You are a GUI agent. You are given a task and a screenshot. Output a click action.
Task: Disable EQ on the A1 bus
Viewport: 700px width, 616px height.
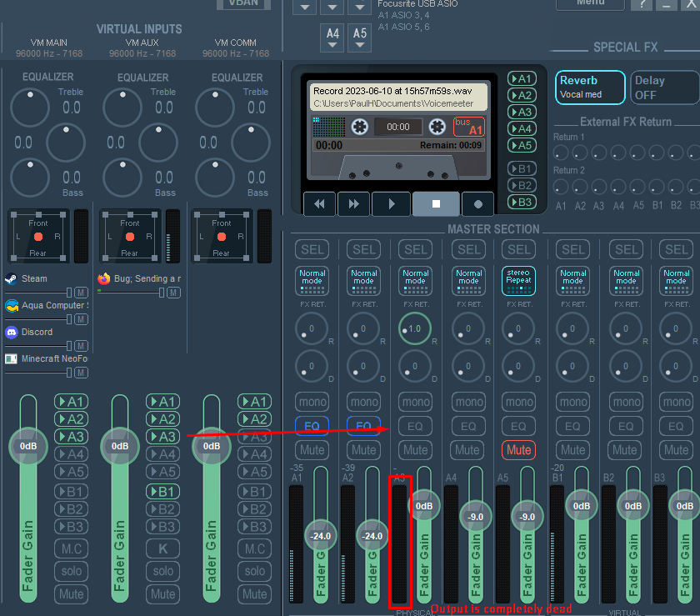[312, 426]
